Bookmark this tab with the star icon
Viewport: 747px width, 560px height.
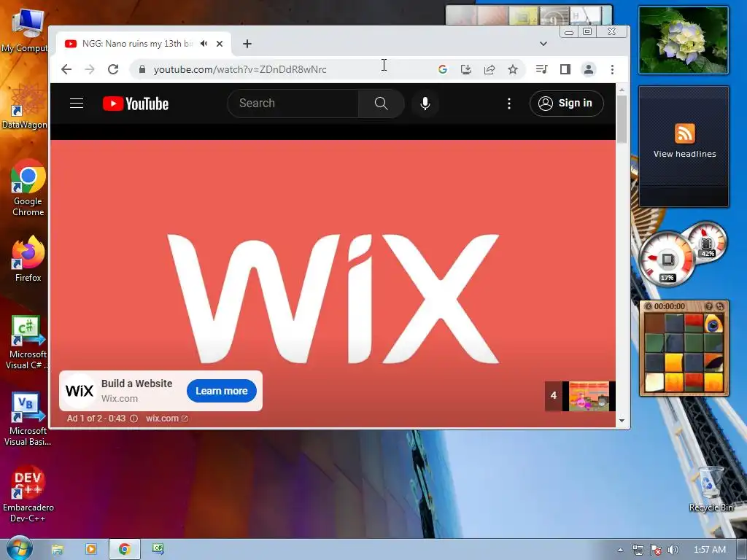point(513,69)
